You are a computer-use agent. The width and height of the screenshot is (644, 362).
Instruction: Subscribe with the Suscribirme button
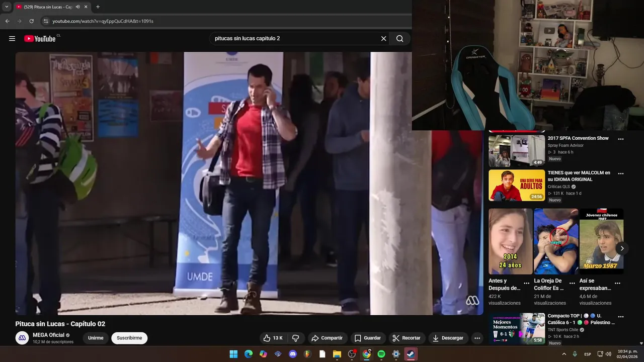tap(129, 338)
